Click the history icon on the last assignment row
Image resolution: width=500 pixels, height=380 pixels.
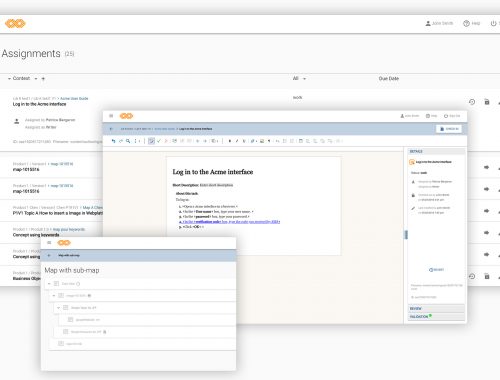pyautogui.click(x=472, y=276)
